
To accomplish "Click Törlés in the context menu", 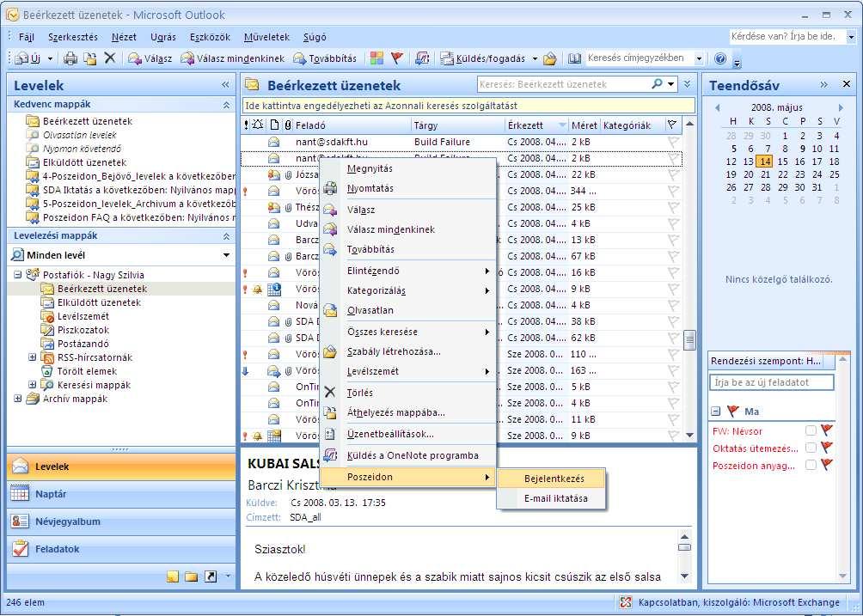I will 359,393.
